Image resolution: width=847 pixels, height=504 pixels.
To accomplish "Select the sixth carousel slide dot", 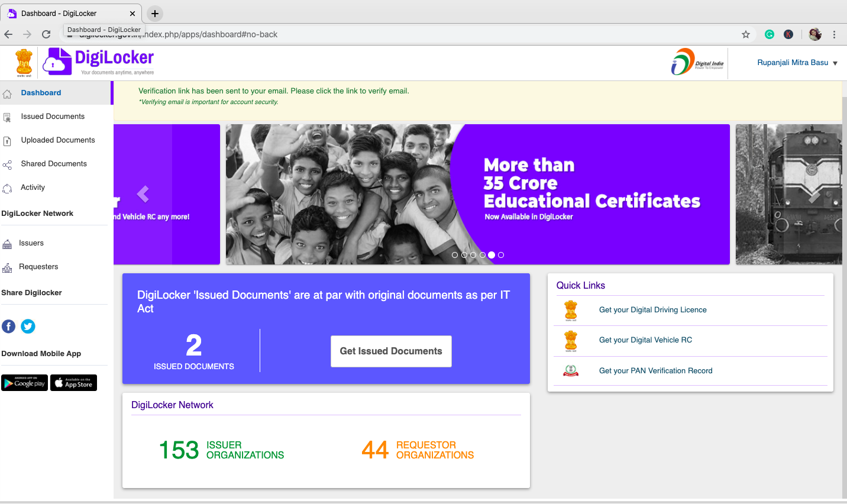I will [x=501, y=255].
